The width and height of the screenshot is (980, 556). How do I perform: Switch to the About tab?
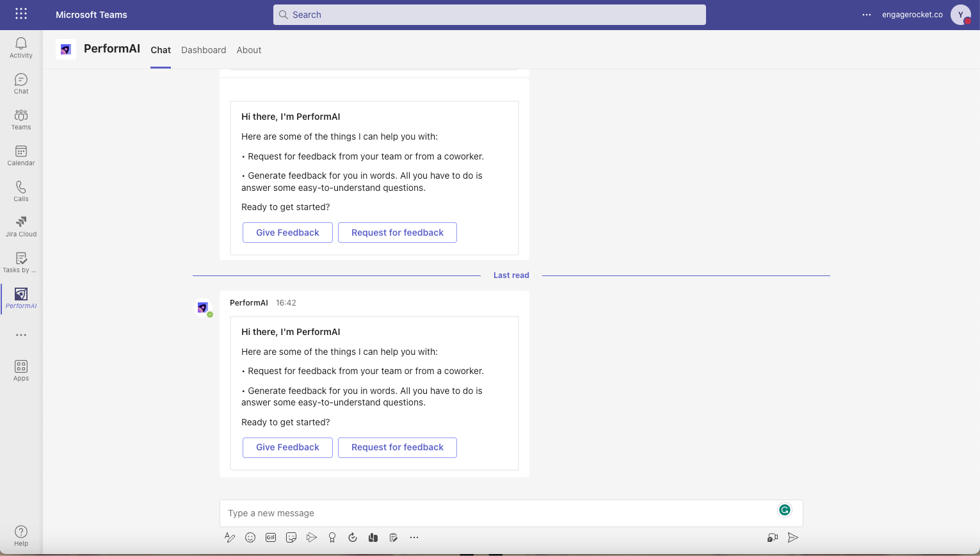[x=249, y=50]
